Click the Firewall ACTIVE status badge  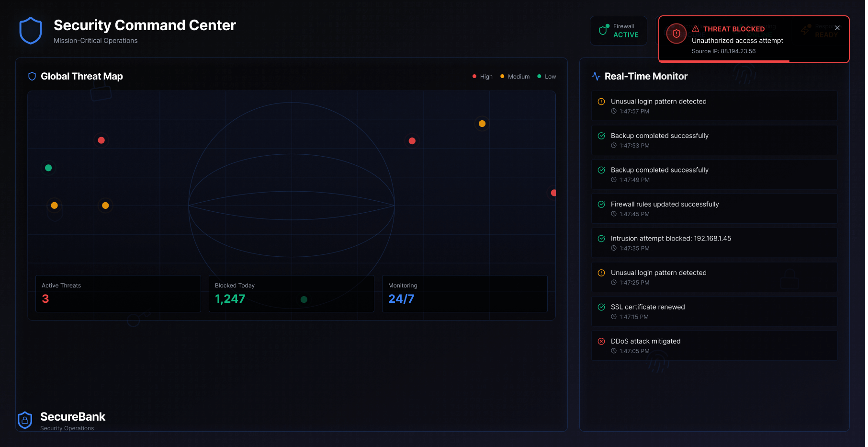click(x=619, y=31)
